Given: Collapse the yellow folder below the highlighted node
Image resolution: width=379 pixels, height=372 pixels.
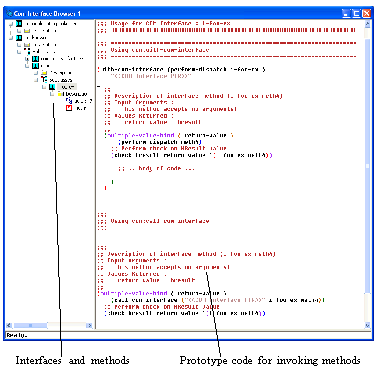Looking at the screenshot, I should click(52, 94).
